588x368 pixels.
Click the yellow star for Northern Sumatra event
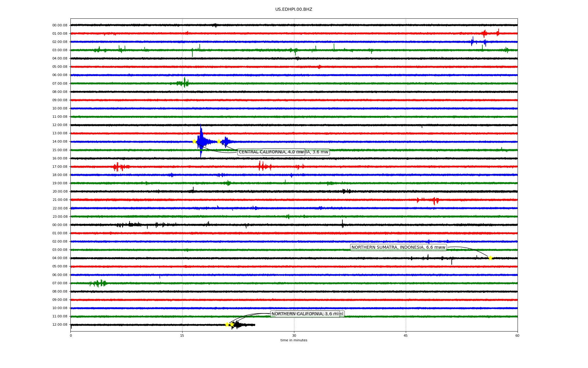point(490,258)
